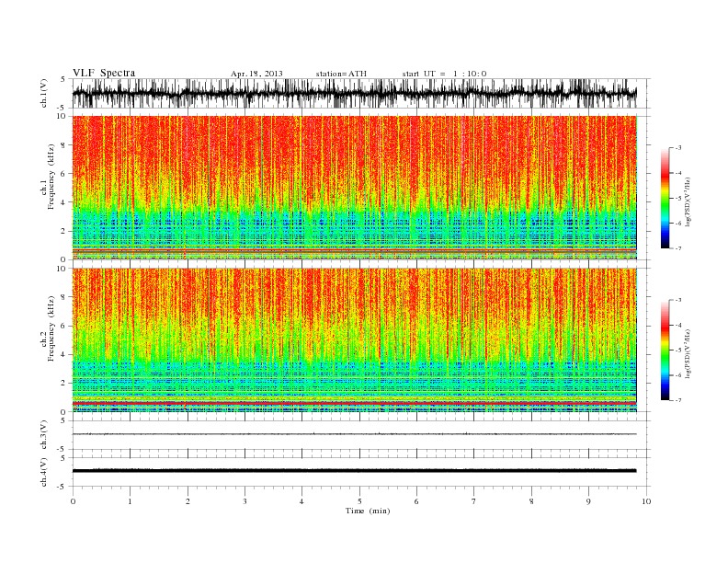
Task: Click the "-5" label on the ch.2 color scale
Action: pyautogui.click(x=678, y=350)
